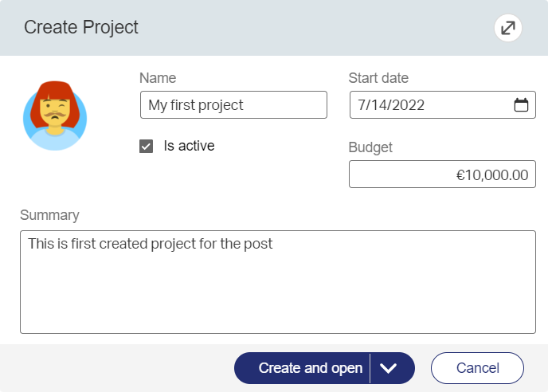Select the Budget field showing €10,000.00

(442, 174)
